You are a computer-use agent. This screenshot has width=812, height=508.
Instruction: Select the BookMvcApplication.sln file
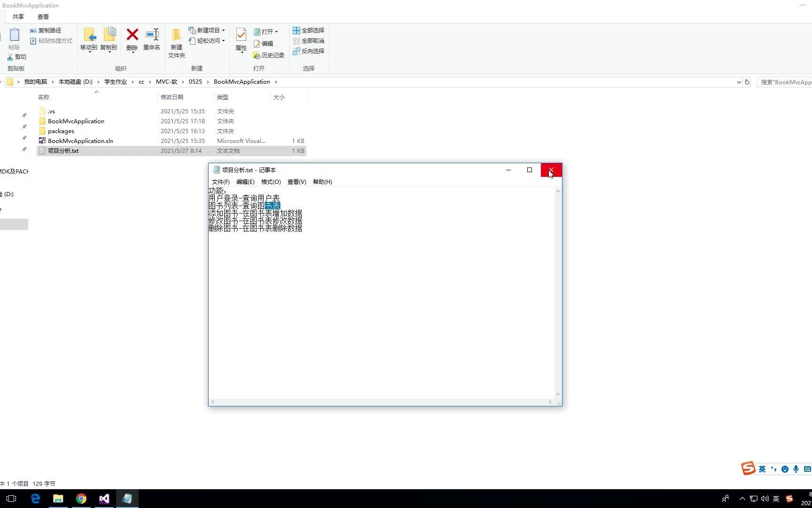[172, 141]
